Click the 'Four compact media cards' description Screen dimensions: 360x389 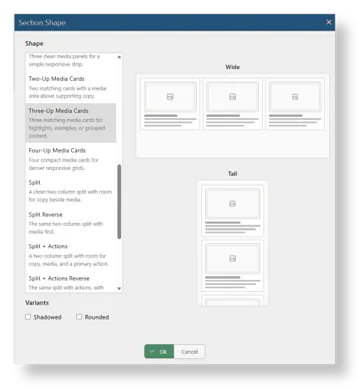[x=63, y=164]
